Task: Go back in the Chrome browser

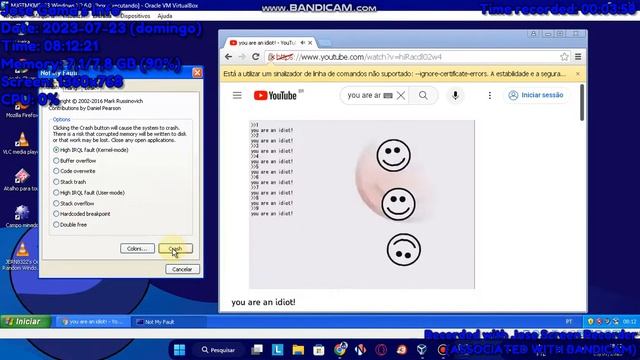Action: (229, 57)
